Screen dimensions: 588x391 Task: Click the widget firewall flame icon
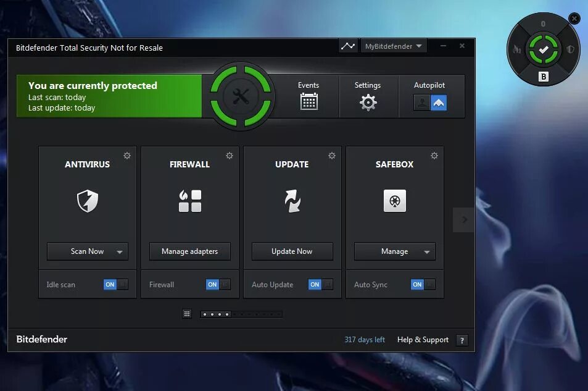point(517,49)
